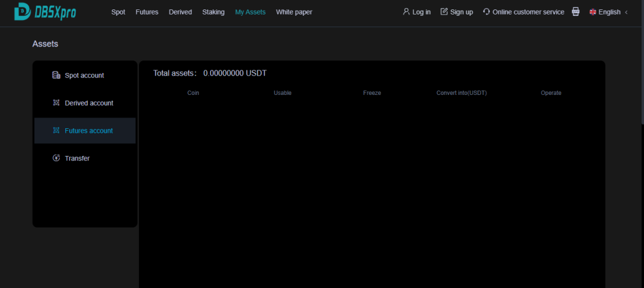Click the Operate column header
This screenshot has width=644, height=288.
tap(551, 93)
